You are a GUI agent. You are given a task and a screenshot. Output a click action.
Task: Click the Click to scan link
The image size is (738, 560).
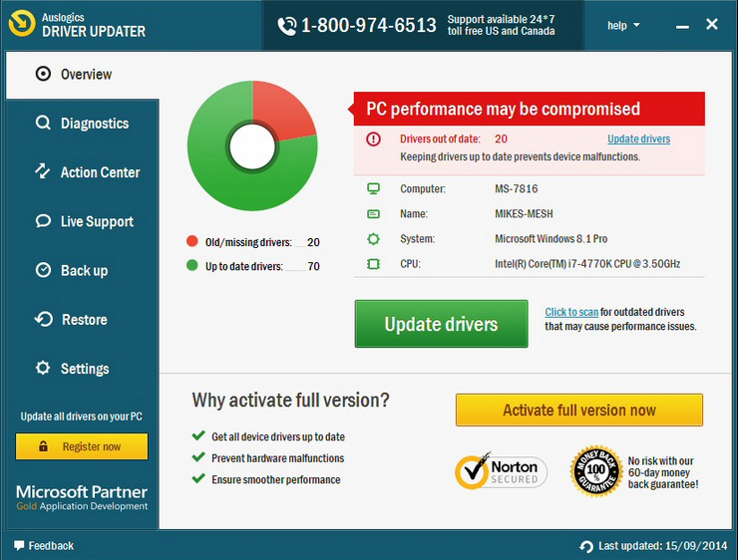pos(571,312)
